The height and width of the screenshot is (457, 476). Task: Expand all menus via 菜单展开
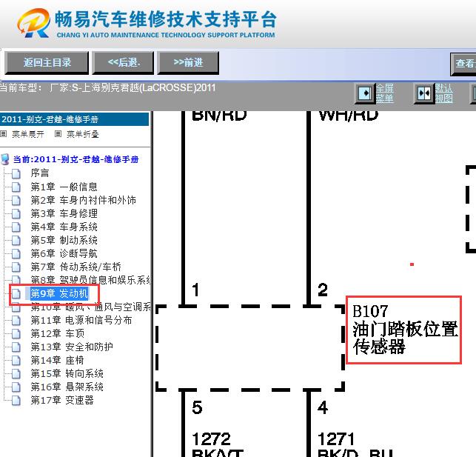pos(28,134)
